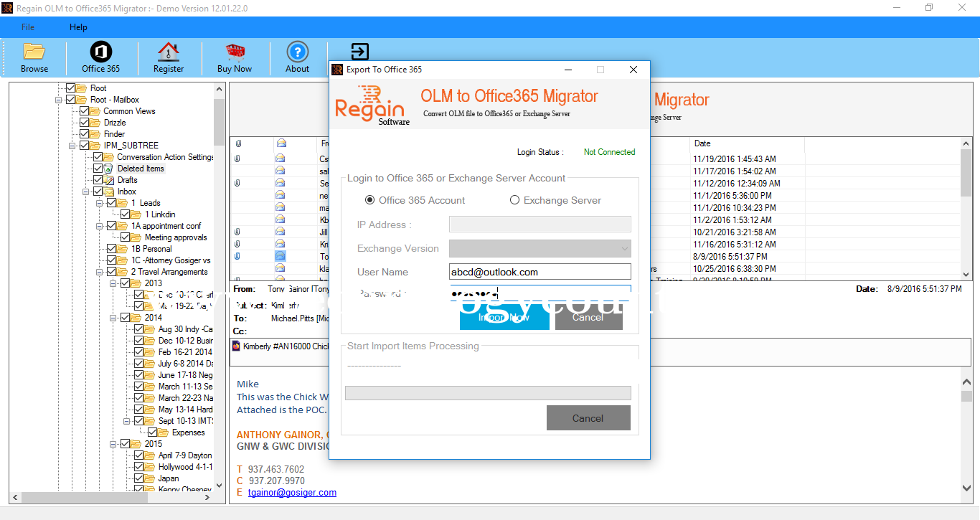The width and height of the screenshot is (980, 520).
Task: Click the folder tree horizontal scrollbar
Action: coord(112,497)
